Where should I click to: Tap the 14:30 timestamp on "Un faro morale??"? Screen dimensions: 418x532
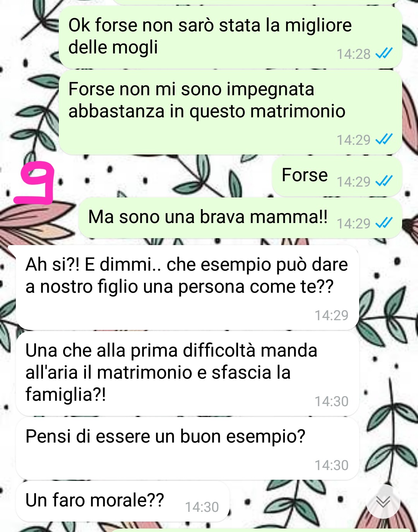(x=202, y=507)
